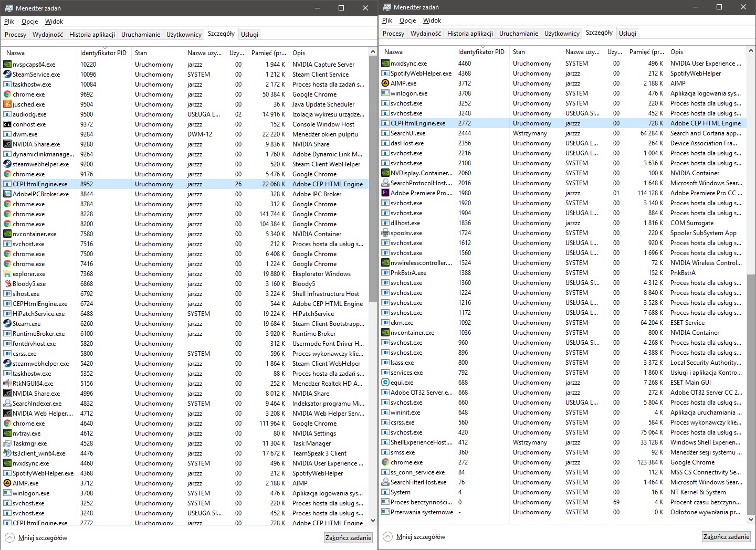Click jusched.exe Java icon
The width and height of the screenshot is (756, 550).
(7, 104)
